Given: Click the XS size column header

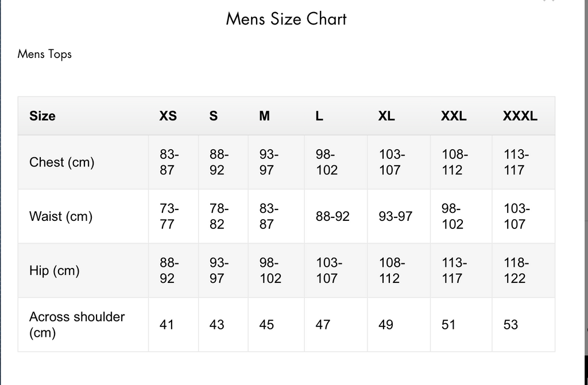Looking at the screenshot, I should coord(168,116).
